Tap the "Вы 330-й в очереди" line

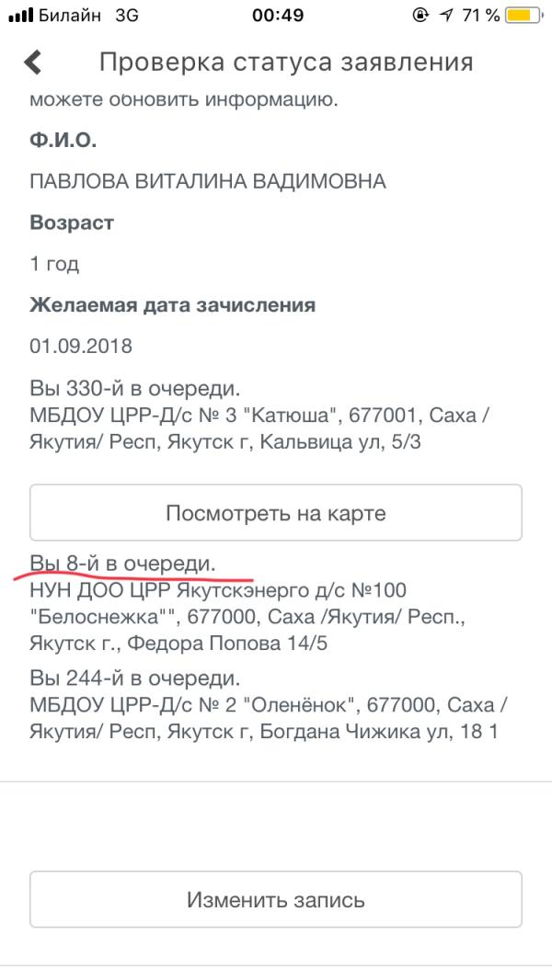tap(135, 389)
